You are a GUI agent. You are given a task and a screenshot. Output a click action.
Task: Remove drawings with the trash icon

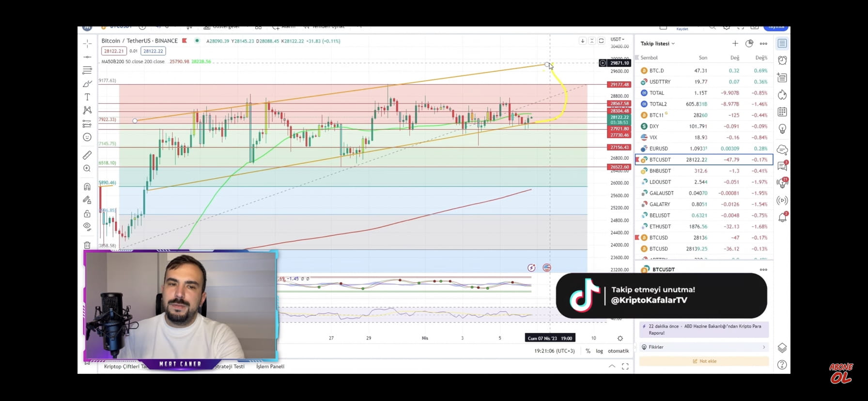point(87,245)
